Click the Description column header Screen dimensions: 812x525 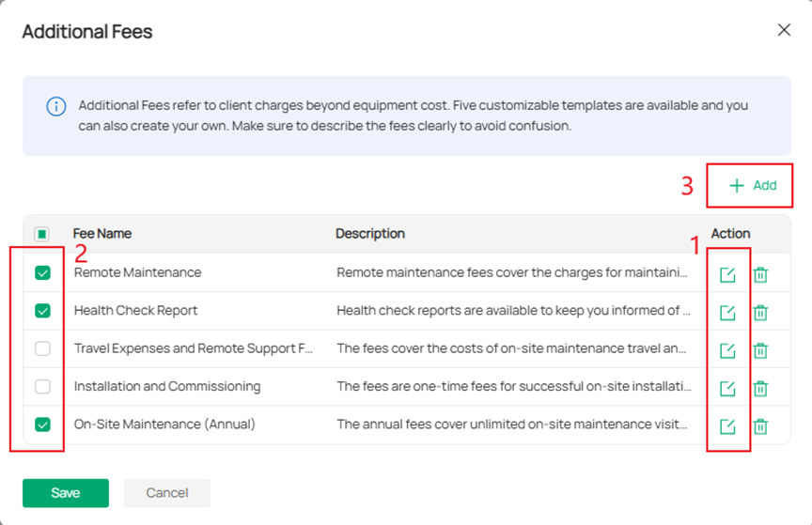[370, 234]
